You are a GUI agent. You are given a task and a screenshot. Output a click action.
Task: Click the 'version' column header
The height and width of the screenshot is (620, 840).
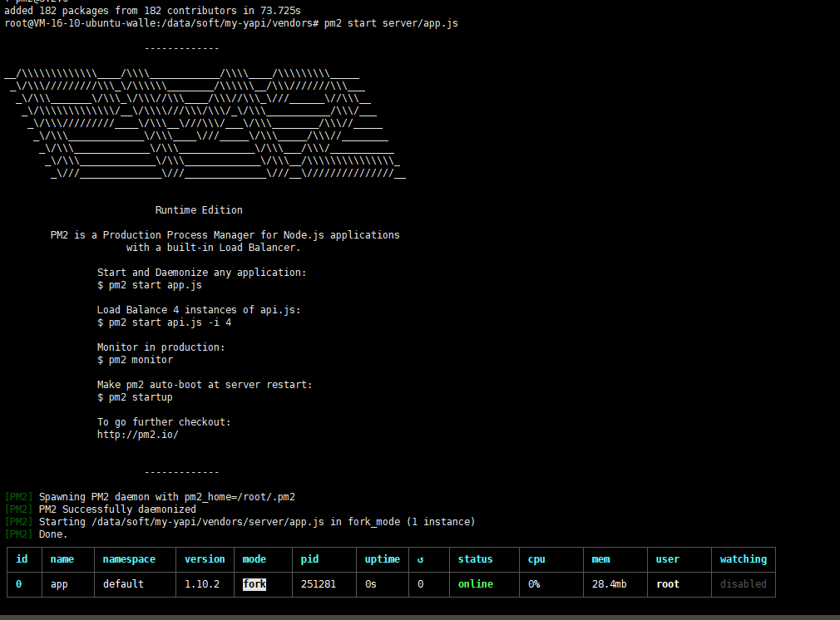point(205,559)
